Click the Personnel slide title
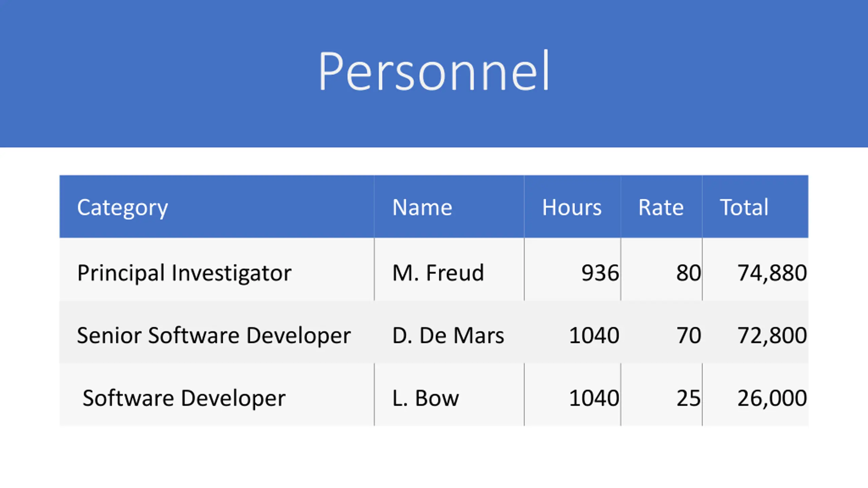 click(434, 70)
